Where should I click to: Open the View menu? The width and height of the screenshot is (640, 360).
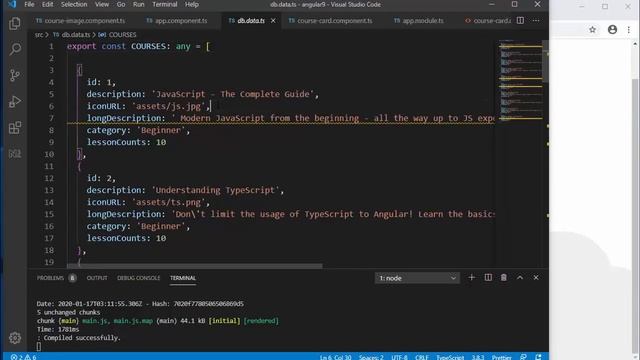102,4
